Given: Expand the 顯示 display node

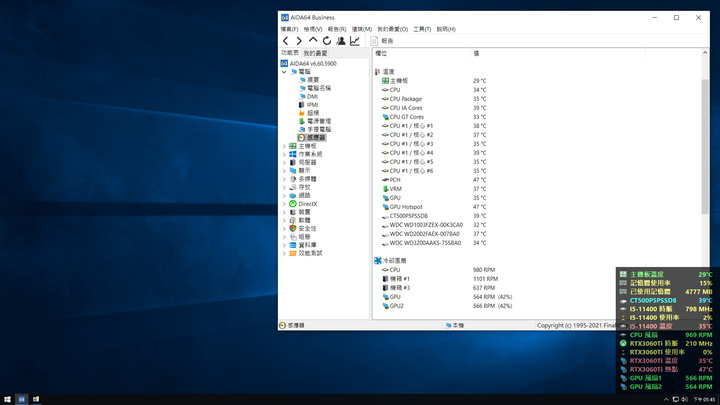Looking at the screenshot, I should pos(284,171).
